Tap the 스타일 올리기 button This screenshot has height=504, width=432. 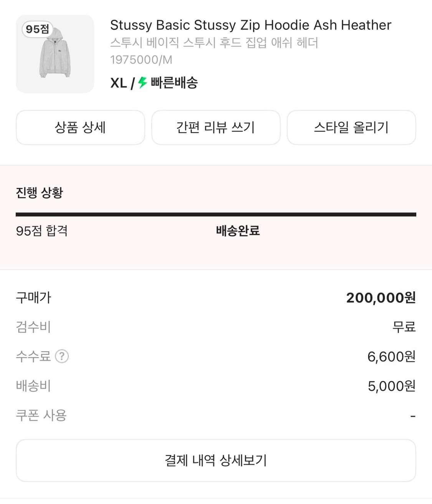[x=351, y=127]
